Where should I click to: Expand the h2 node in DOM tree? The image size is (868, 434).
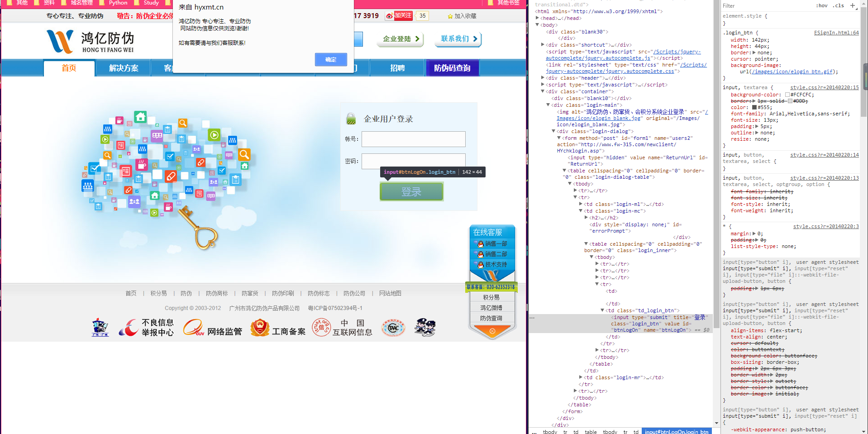coord(586,218)
